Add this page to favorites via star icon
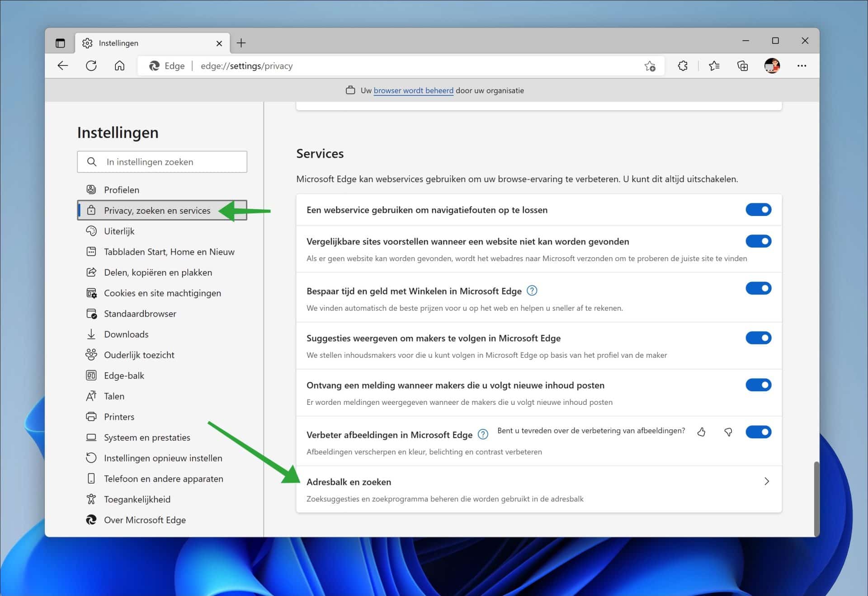Image resolution: width=868 pixels, height=596 pixels. tap(649, 66)
